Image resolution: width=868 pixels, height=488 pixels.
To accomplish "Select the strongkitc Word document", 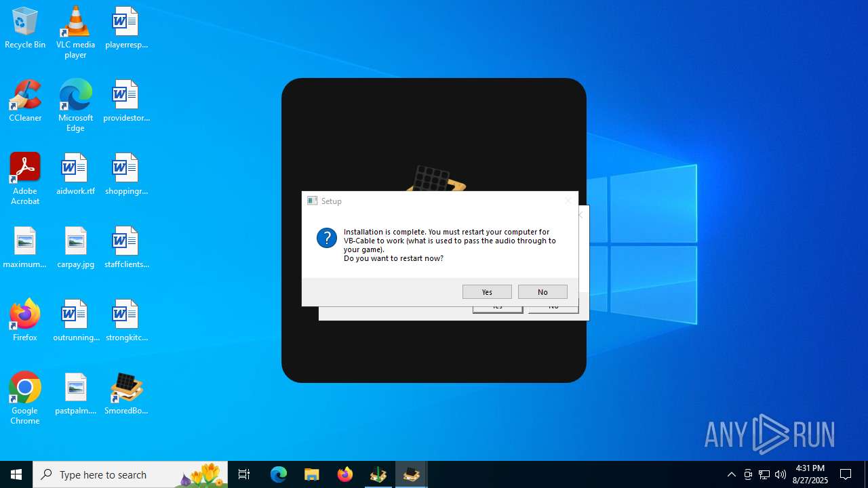I will click(x=126, y=321).
